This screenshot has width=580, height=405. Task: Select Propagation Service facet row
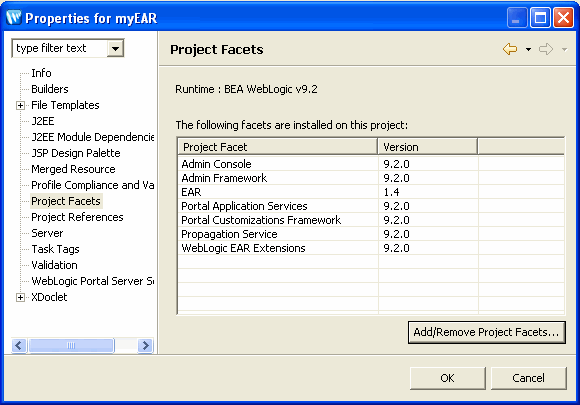tap(371, 234)
